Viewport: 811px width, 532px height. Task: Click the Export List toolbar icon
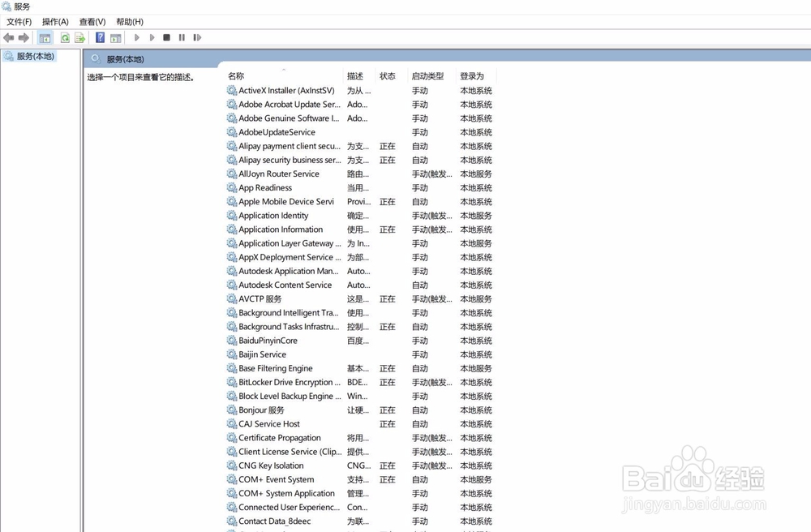click(x=79, y=38)
